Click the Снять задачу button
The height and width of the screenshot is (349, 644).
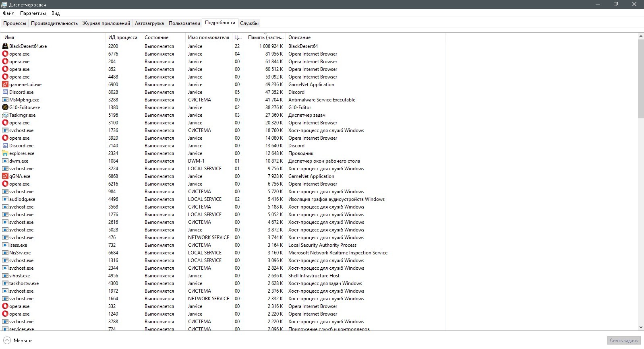pyautogui.click(x=624, y=341)
